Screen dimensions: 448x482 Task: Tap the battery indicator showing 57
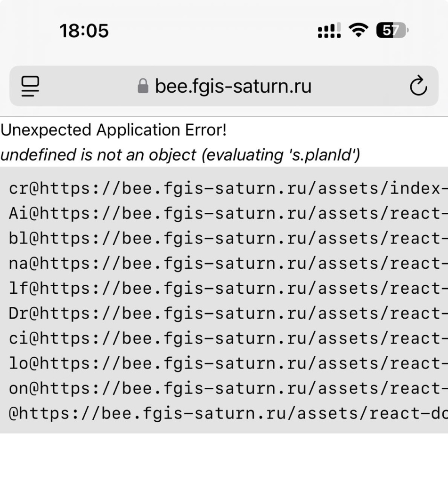[392, 30]
